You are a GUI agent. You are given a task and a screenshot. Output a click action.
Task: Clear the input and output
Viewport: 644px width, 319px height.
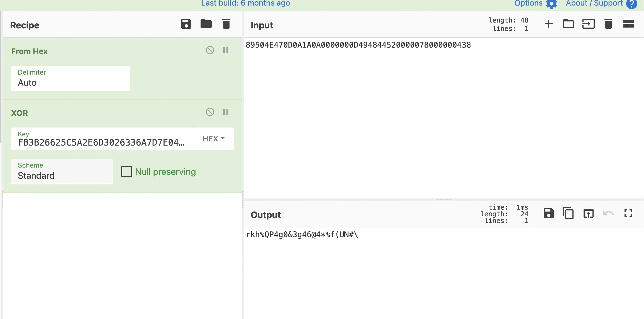[608, 24]
